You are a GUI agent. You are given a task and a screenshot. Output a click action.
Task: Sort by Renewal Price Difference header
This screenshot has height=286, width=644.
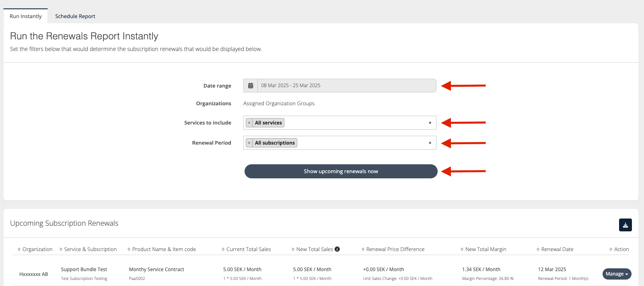point(395,249)
